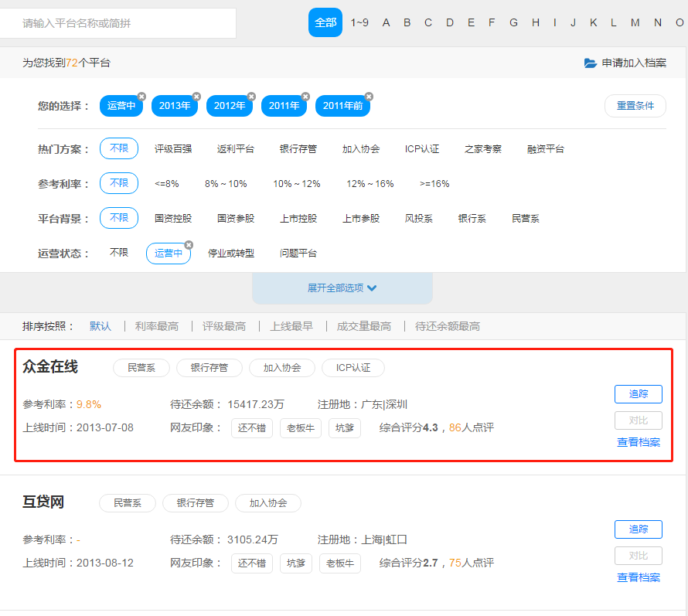Image resolution: width=688 pixels, height=616 pixels.
Task: View 众金在线 archive via 查看档案
Action: [x=639, y=442]
